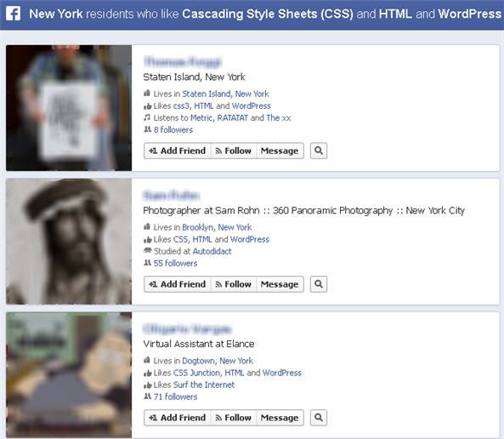Open WordPress link in Brooklyn result
The height and width of the screenshot is (439, 504).
[x=250, y=239]
